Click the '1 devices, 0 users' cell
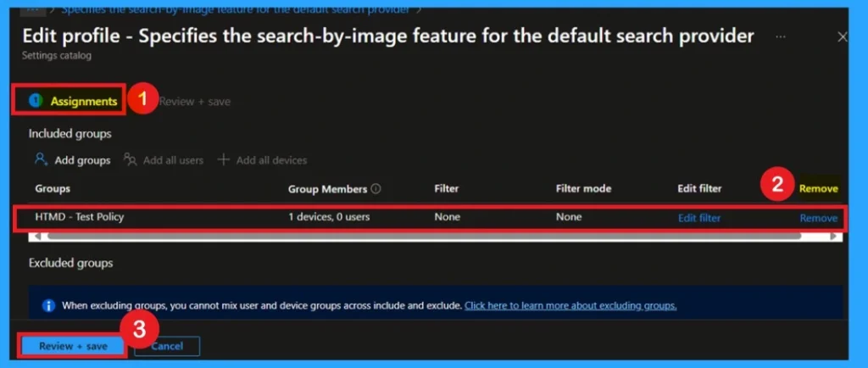The height and width of the screenshot is (368, 868). tap(329, 217)
